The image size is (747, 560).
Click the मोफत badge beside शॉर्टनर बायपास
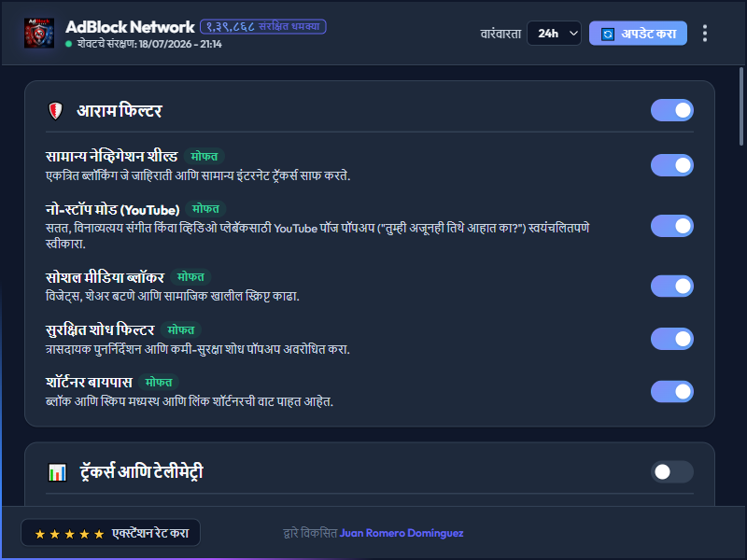159,382
